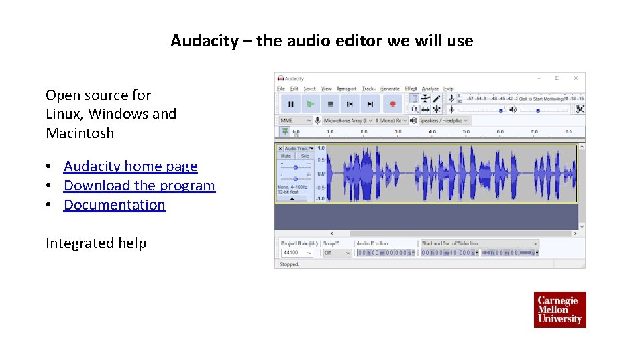Select the Selection (I-beam) tool
The height and width of the screenshot is (362, 644).
coord(415,98)
